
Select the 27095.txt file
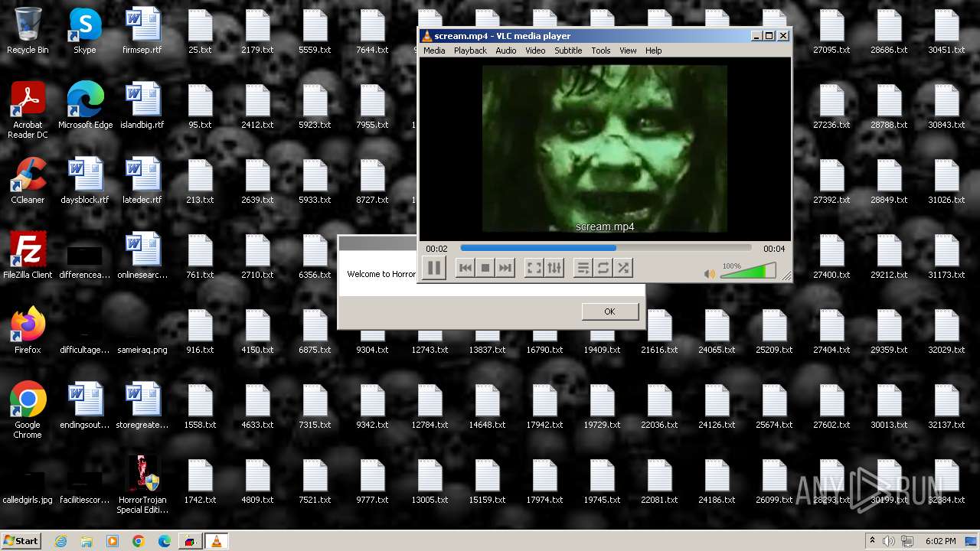point(831,31)
